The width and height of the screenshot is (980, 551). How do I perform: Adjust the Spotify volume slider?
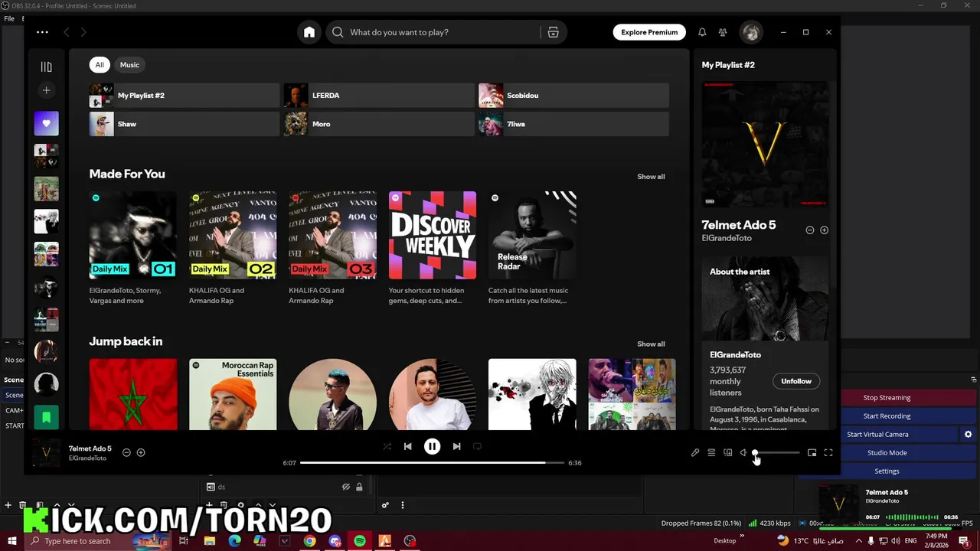(x=776, y=453)
